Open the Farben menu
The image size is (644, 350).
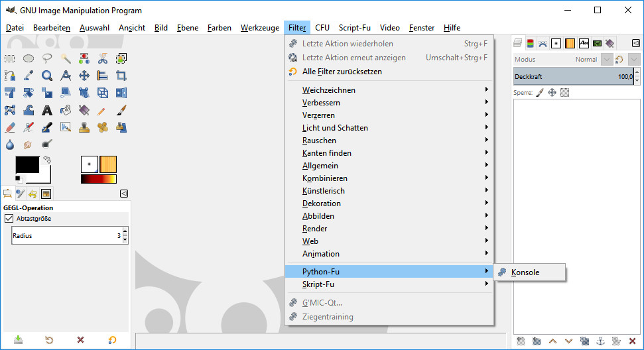pos(220,28)
